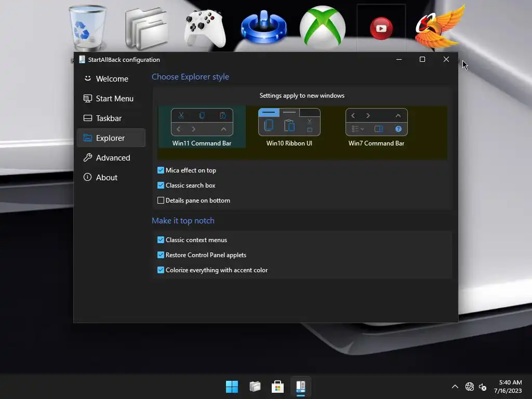
Task: Go to the Welcome section
Action: tap(111, 79)
